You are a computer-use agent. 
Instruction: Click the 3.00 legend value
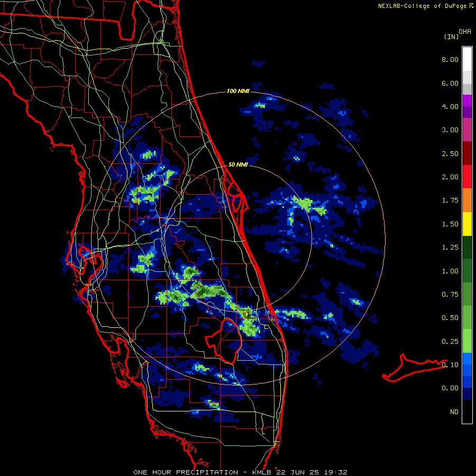pos(450,130)
